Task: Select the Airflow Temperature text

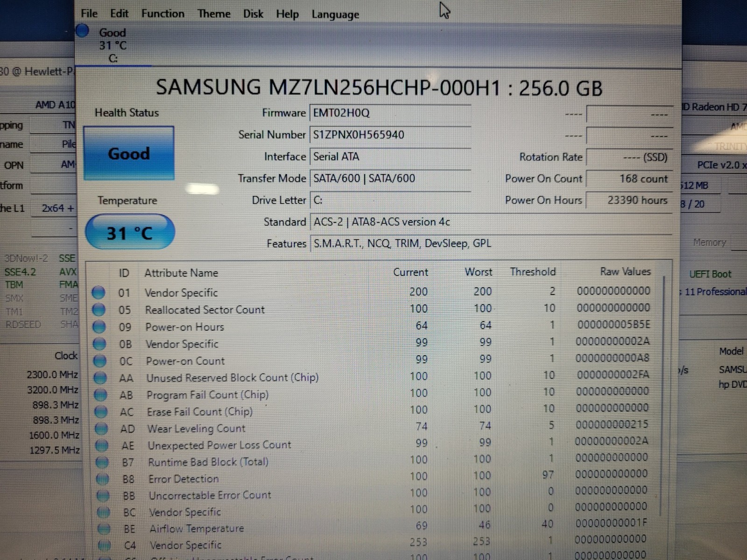Action: 197,529
